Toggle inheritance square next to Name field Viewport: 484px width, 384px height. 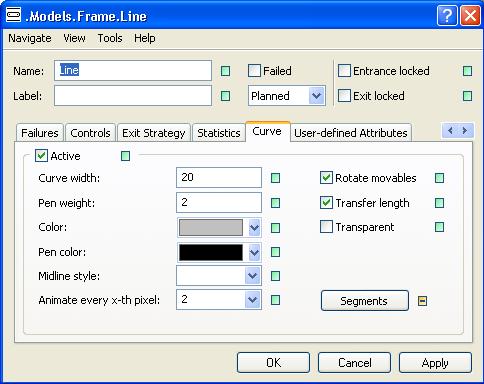point(226,71)
